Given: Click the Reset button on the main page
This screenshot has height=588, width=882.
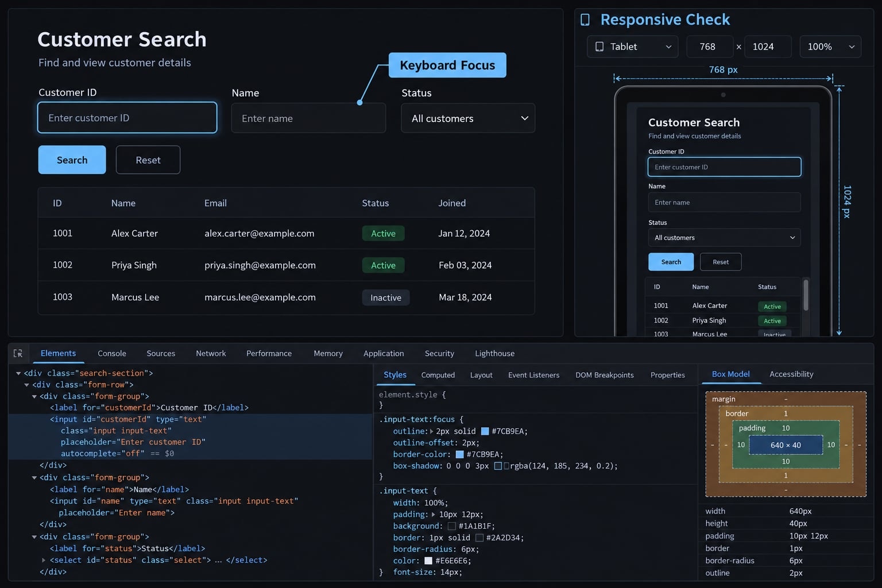Looking at the screenshot, I should 148,160.
